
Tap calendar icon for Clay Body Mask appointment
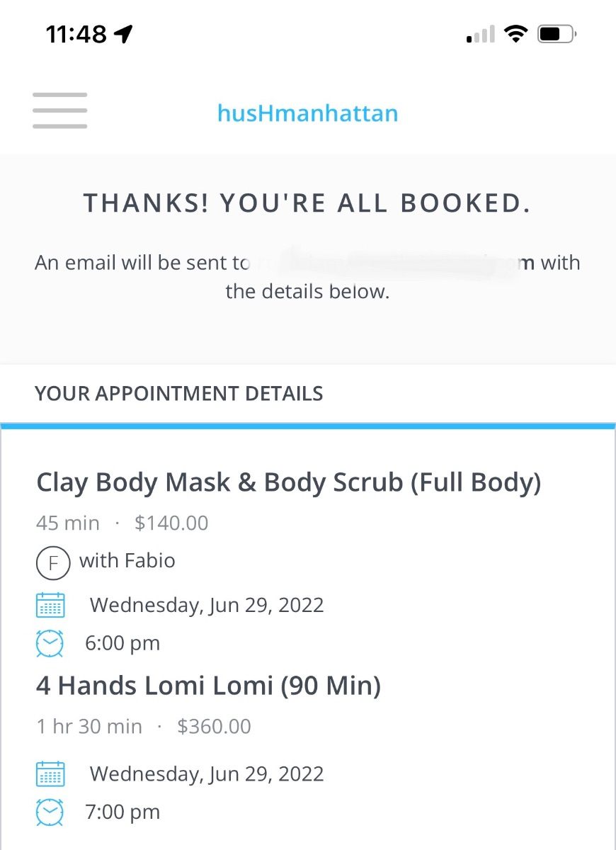point(50,605)
